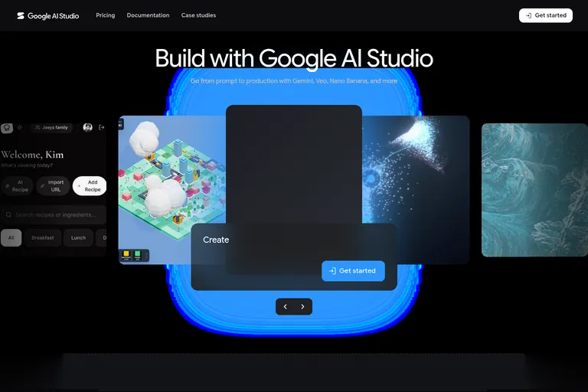Click the Welcome, Kim heading

(x=32, y=155)
